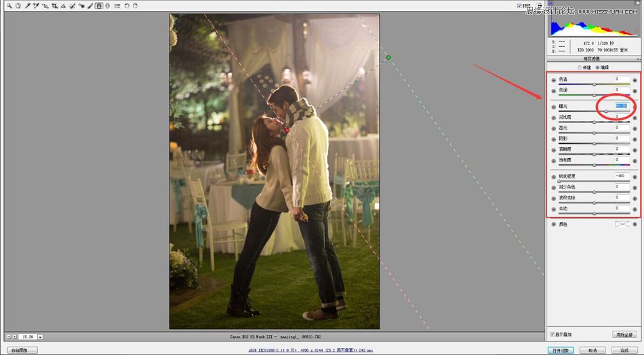Increase 去边 with its plus button
Screen dimensions: 644x355
(635, 209)
